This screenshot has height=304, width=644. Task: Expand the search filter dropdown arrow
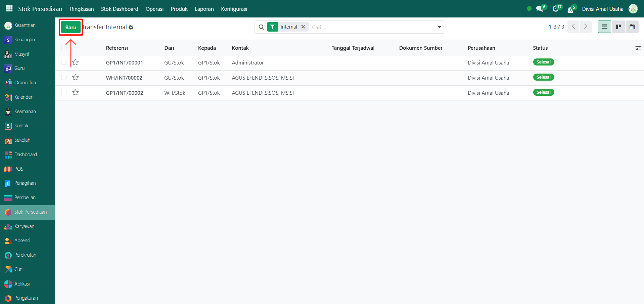439,27
